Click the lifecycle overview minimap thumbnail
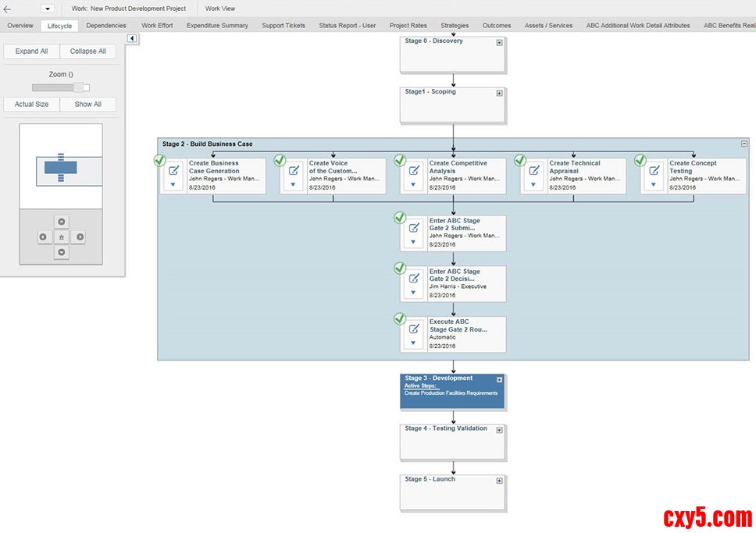Image resolution: width=756 pixels, height=533 pixels. [61, 167]
